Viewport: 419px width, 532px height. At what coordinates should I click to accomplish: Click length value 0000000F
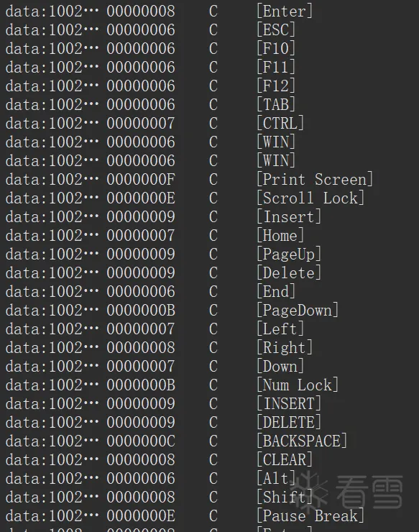point(141,180)
